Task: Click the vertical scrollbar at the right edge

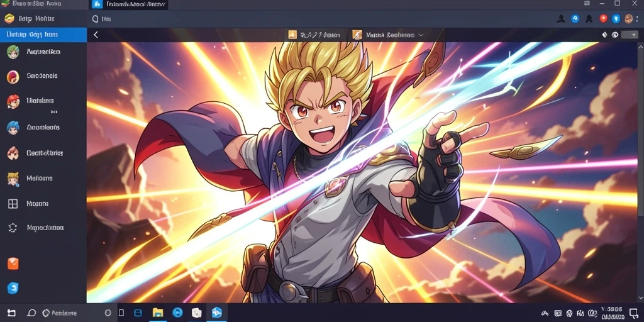Action: click(x=642, y=131)
